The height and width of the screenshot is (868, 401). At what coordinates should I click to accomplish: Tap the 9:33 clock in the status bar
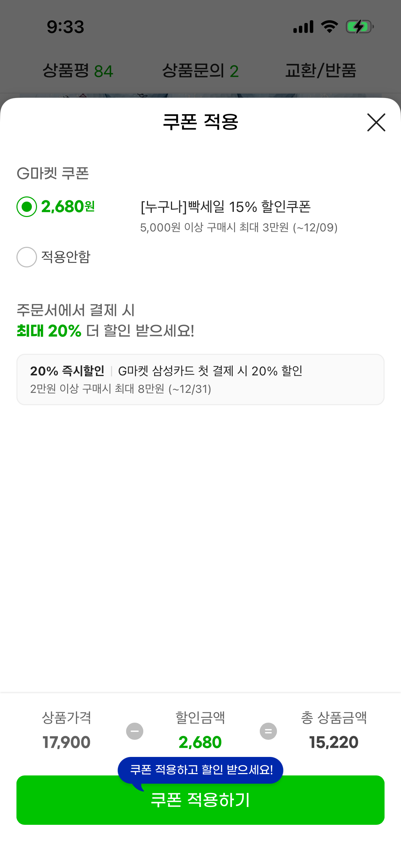click(65, 27)
